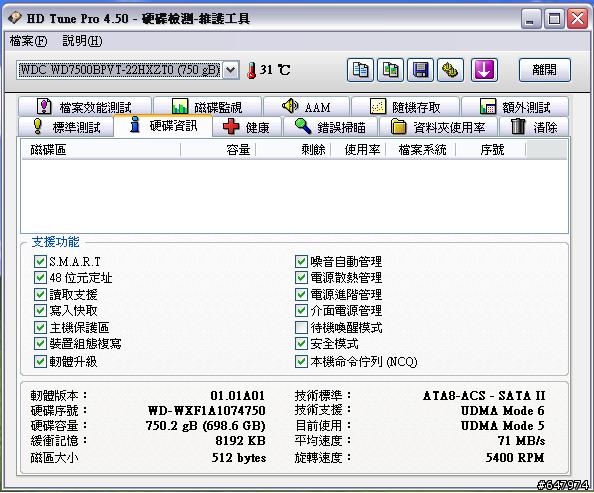
Task: Open the 檔案(F) menu
Action: tap(28, 41)
